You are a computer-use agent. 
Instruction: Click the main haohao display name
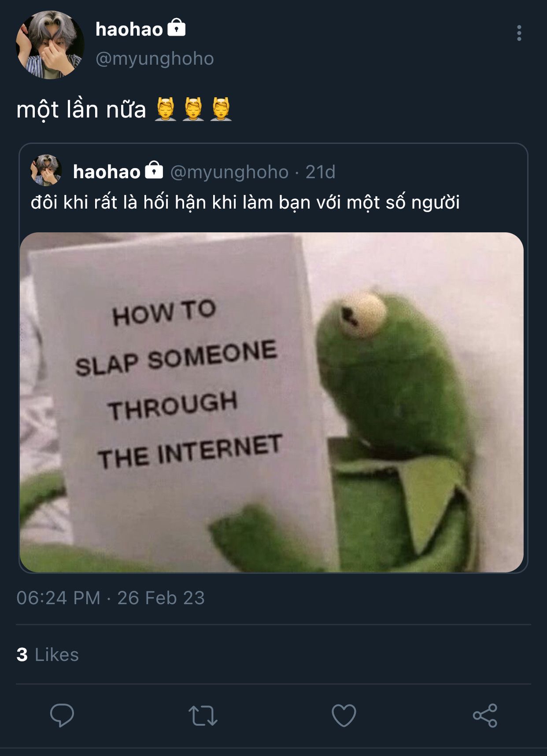pyautogui.click(x=129, y=29)
